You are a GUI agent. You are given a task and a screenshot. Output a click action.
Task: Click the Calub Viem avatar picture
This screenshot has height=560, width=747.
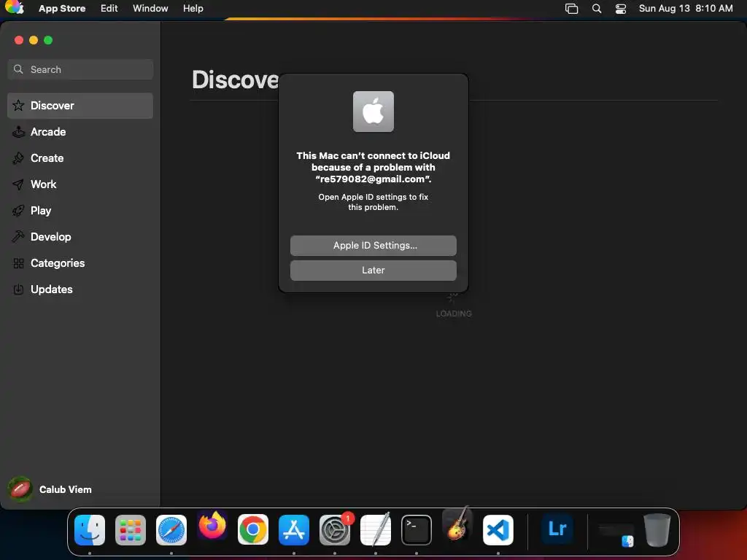tap(20, 489)
